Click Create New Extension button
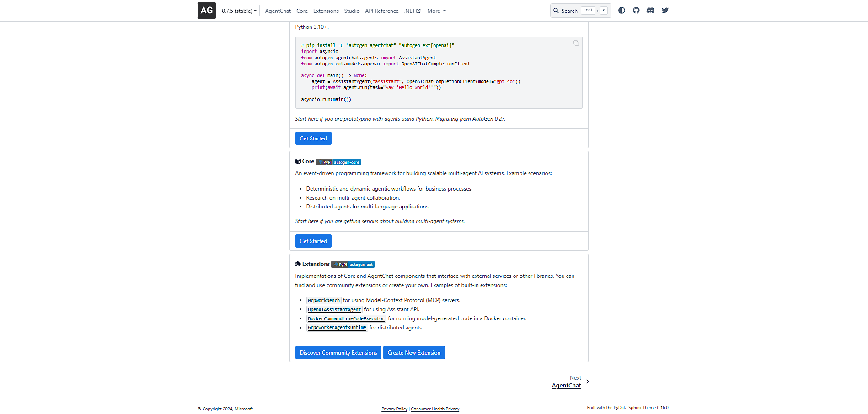868x414 pixels. (x=414, y=353)
